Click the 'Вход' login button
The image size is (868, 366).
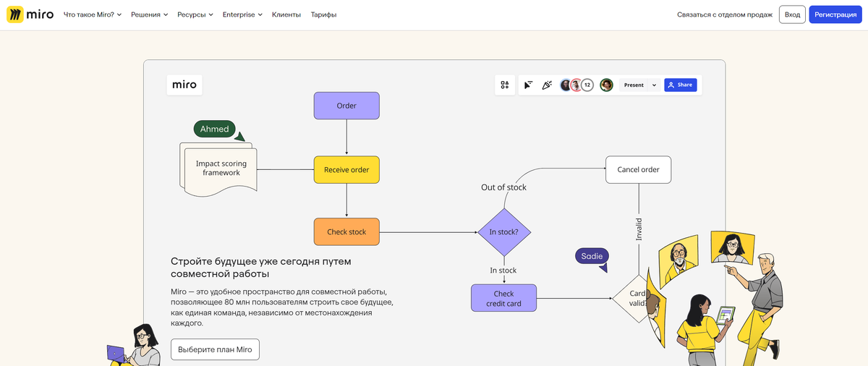click(792, 14)
